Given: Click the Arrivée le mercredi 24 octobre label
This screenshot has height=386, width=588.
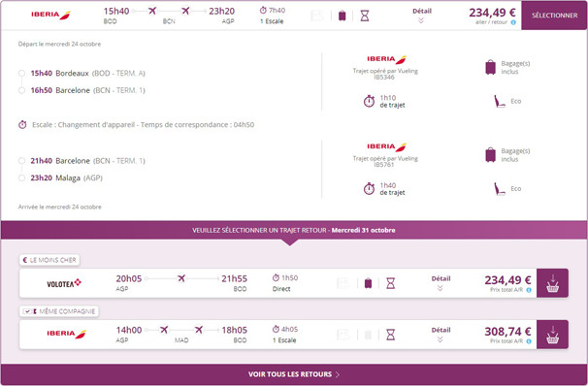Looking at the screenshot, I should pyautogui.click(x=59, y=207).
